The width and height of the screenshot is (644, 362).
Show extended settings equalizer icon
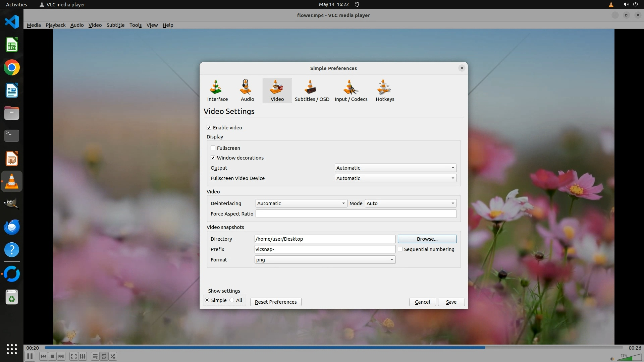click(83, 356)
